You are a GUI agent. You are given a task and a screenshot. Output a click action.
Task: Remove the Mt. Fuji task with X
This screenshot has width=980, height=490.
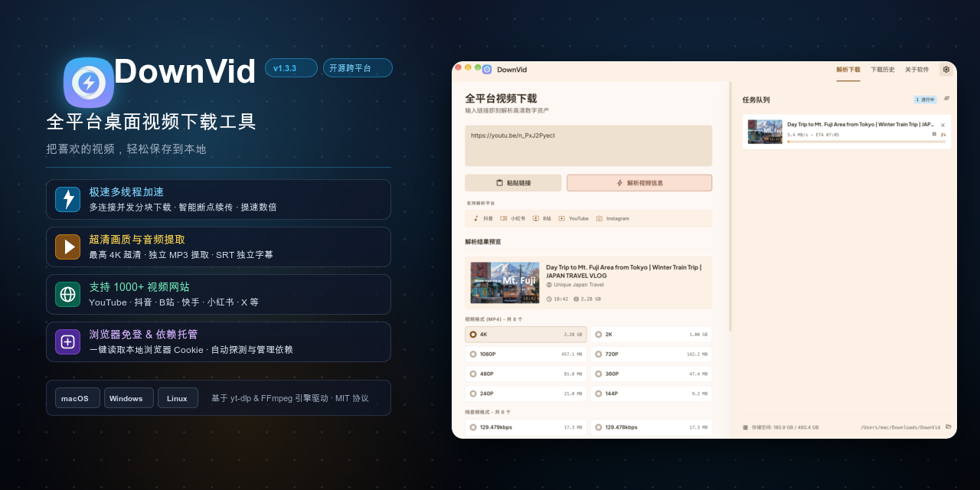click(942, 125)
